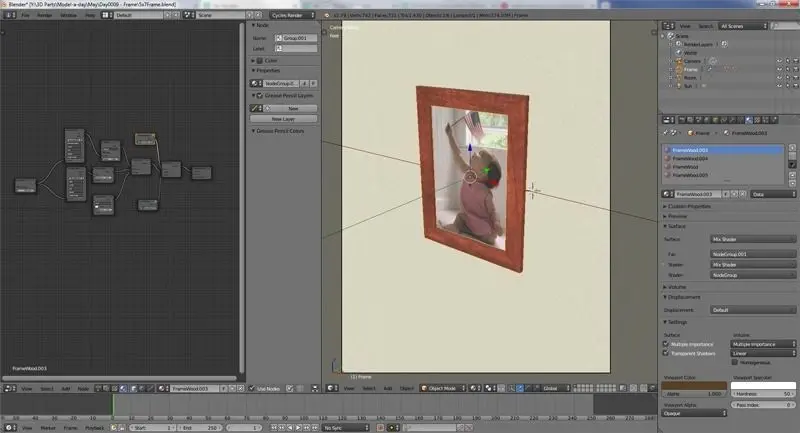Image resolution: width=800 pixels, height=433 pixels.
Task: Click the node Name field Group.001
Action: click(x=296, y=38)
